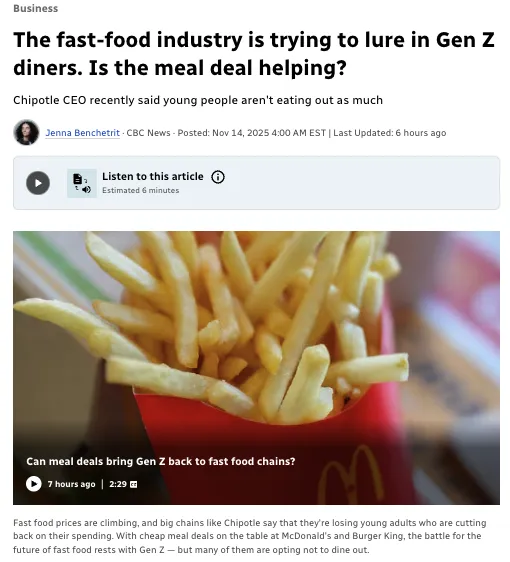510x562 pixels.
Task: Click the McDonald's golden arches on the fry box
Action: pyautogui.click(x=349, y=475)
